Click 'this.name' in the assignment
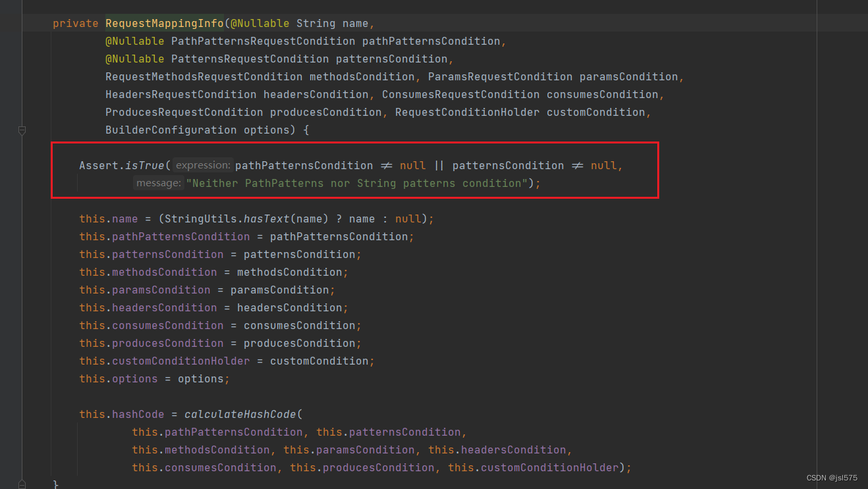Screen dimensions: 868x489 109,219
